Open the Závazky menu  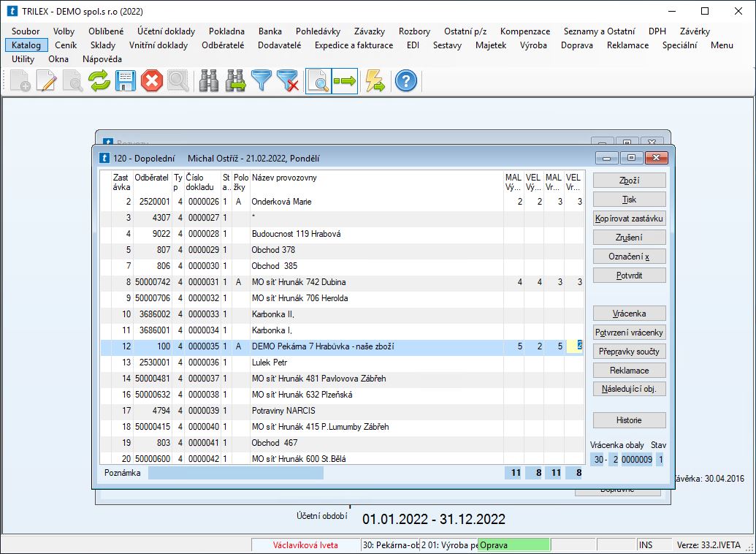point(370,31)
